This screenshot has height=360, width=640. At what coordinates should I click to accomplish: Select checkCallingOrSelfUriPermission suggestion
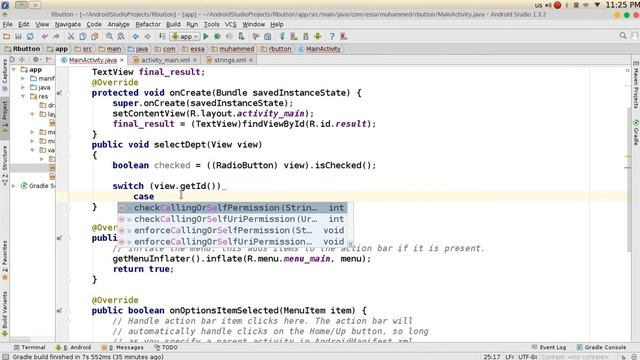tap(233, 219)
